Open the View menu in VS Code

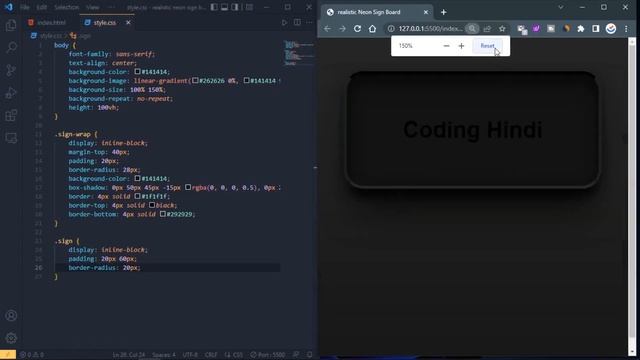[x=93, y=7]
